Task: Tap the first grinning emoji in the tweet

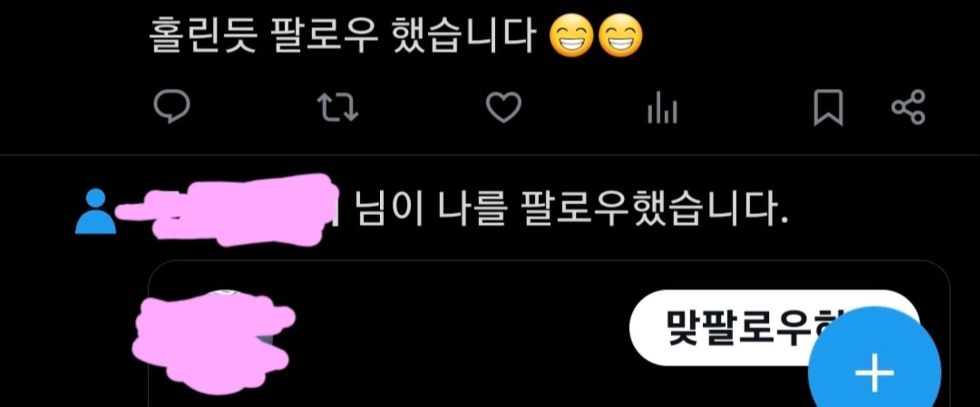Action: coord(571,35)
